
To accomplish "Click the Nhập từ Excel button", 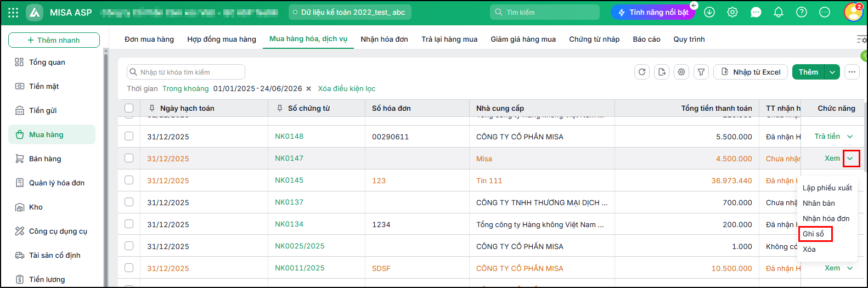I will pos(751,72).
